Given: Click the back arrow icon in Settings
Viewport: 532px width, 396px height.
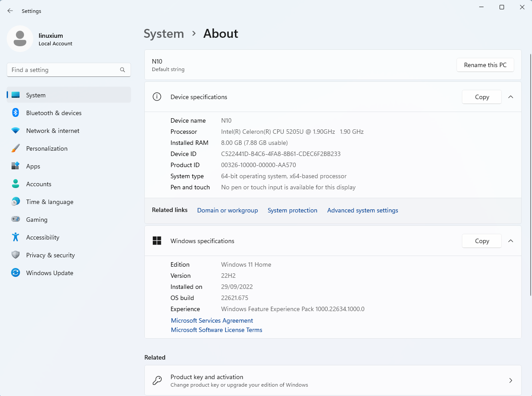Looking at the screenshot, I should tap(10, 11).
